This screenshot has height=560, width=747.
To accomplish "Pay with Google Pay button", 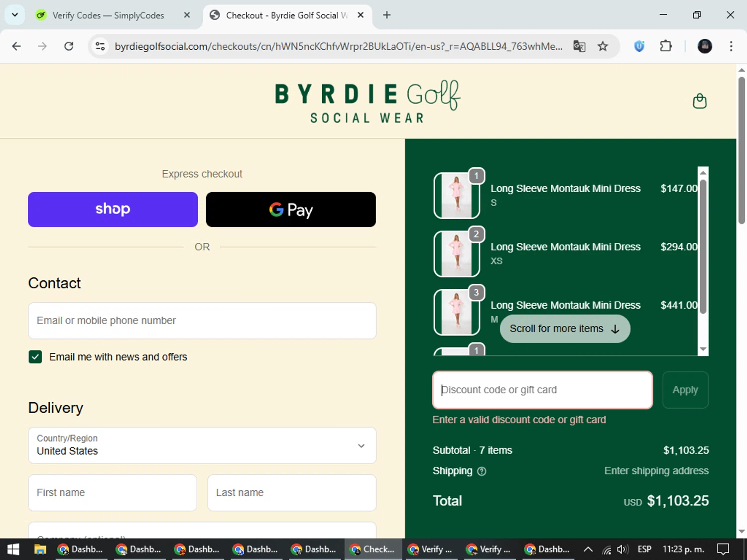I will tap(291, 210).
